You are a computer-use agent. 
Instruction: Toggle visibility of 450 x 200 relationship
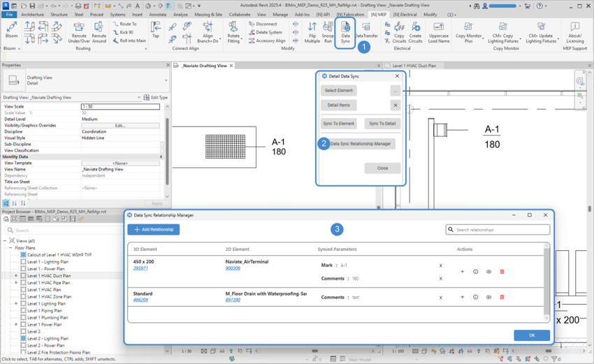488,272
